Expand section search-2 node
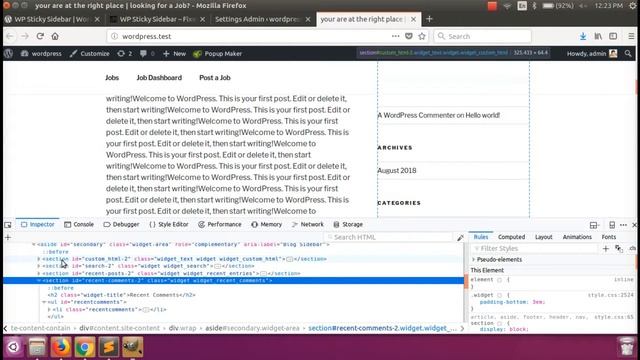This screenshot has width=640, height=360. [39, 266]
